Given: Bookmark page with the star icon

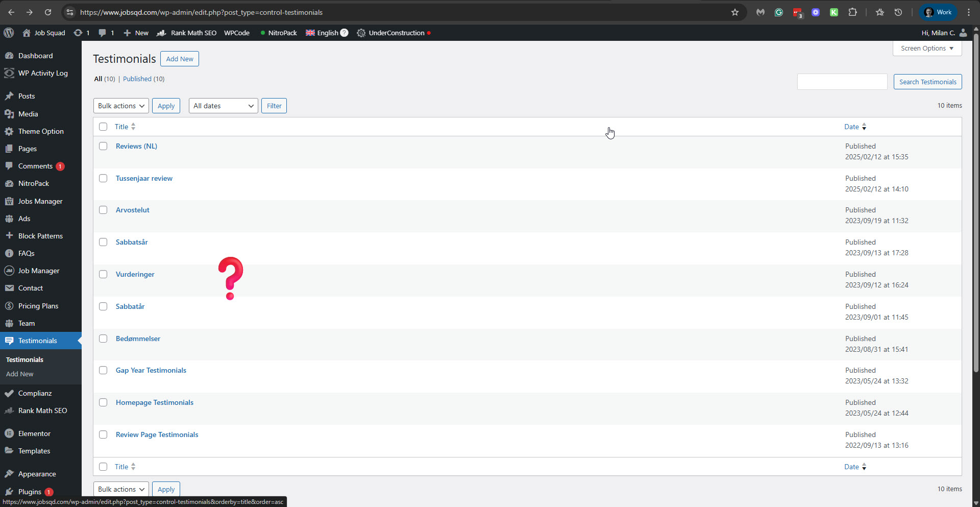Looking at the screenshot, I should tap(735, 12).
